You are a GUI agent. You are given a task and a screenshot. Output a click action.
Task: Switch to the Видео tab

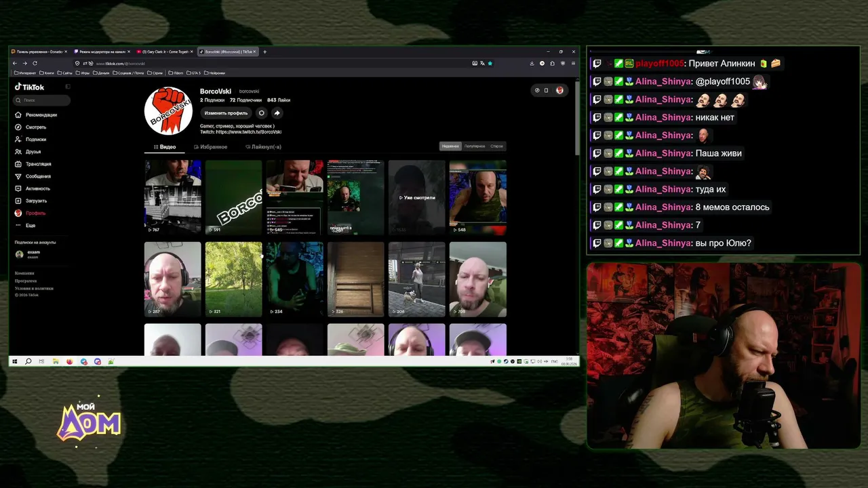click(x=165, y=146)
